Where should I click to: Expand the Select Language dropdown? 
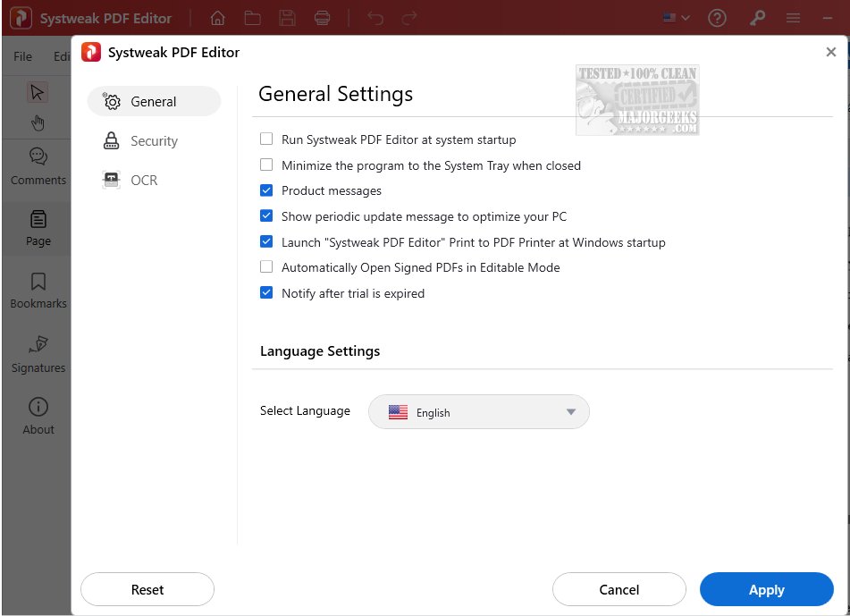coord(479,412)
